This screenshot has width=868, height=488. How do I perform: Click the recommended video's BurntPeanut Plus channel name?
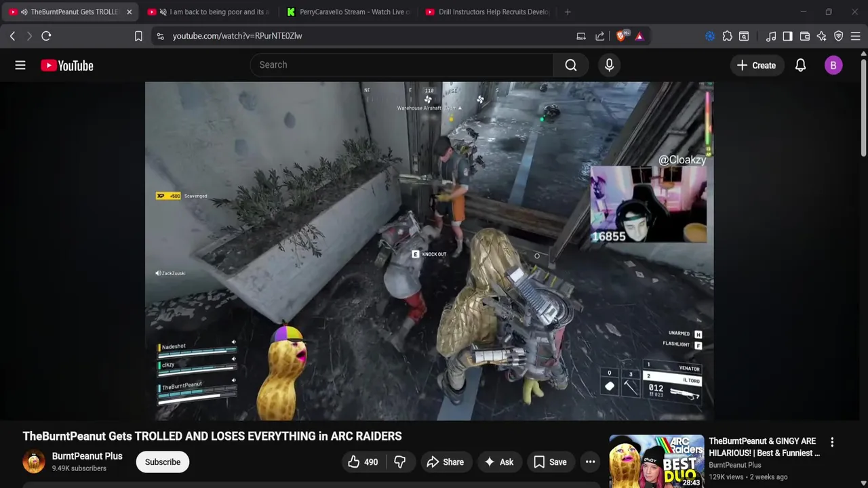coord(735,465)
